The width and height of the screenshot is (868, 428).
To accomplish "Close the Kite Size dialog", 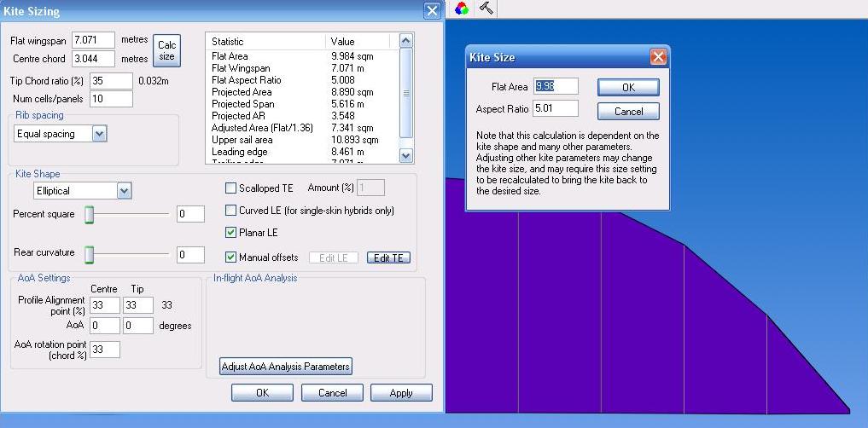I will (x=657, y=57).
